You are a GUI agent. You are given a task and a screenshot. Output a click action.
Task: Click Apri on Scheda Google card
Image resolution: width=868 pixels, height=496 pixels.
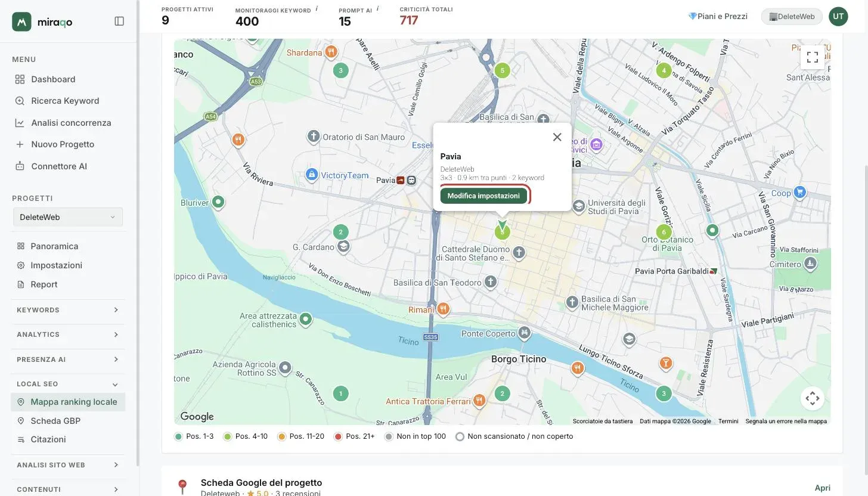point(823,488)
